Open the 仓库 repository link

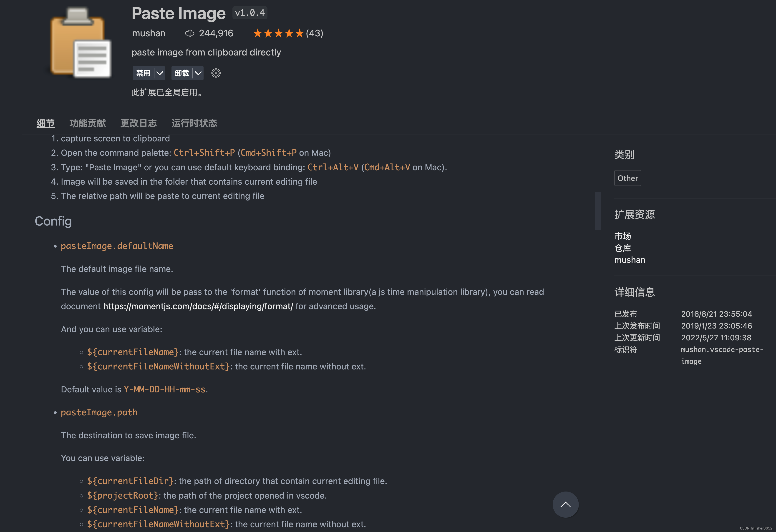pos(622,248)
